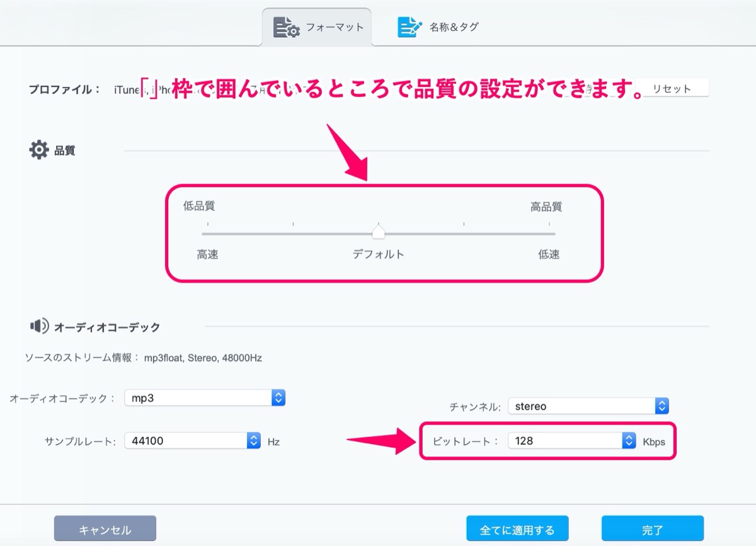Image resolution: width=756 pixels, height=546 pixels.
Task: Click the サンプルレート label
Action: coord(81,441)
